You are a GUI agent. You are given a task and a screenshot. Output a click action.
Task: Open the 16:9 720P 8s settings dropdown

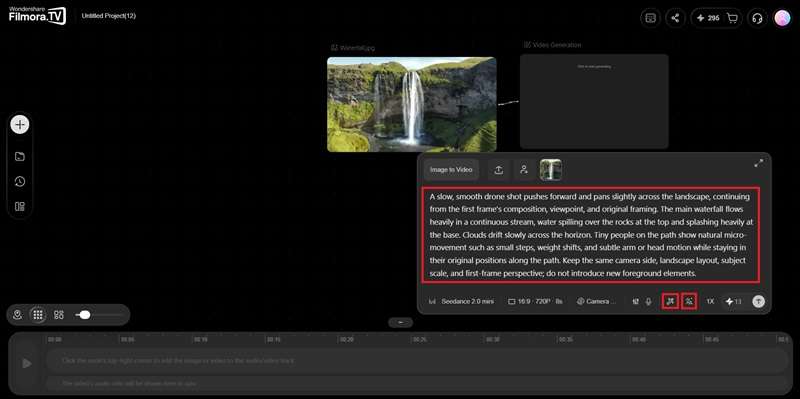click(x=535, y=302)
